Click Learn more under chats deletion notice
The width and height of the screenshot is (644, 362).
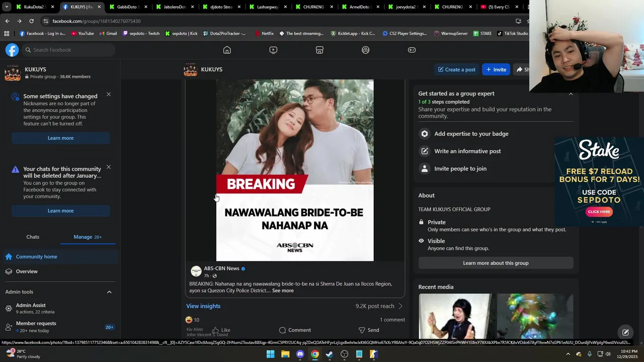tap(60, 211)
